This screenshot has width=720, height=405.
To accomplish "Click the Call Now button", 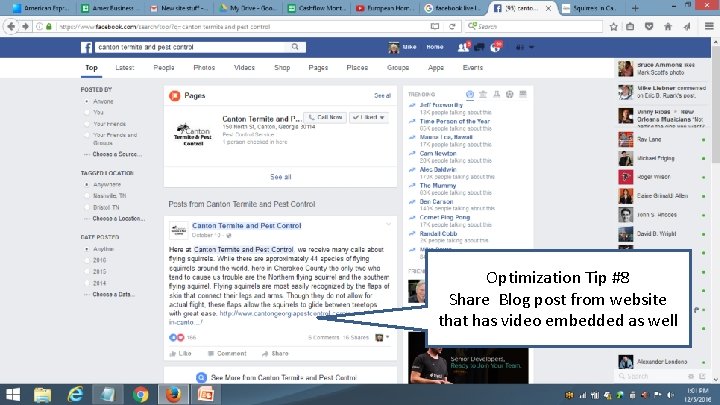I will [x=325, y=118].
